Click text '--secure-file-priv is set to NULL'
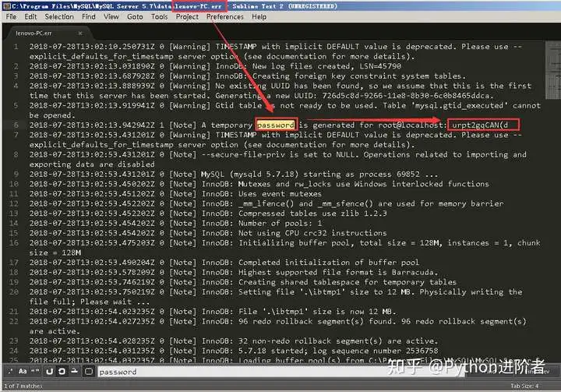561x392 pixels. coord(277,154)
